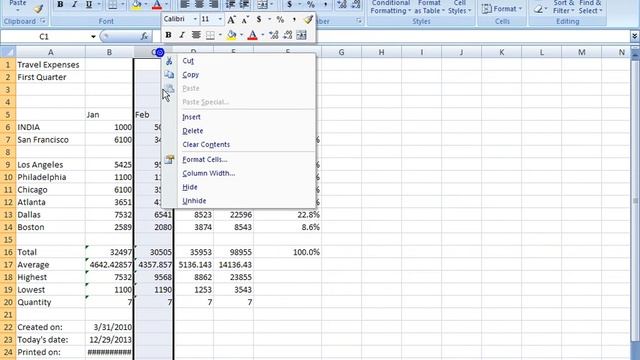
Task: Toggle Underline in the ribbon Font group
Action: (x=89, y=4)
